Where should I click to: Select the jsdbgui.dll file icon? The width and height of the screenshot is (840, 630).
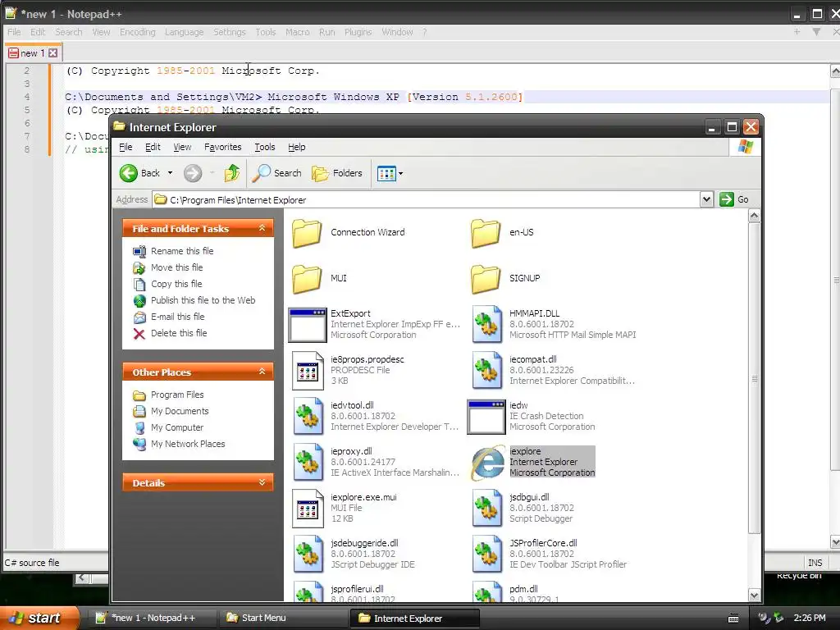pos(486,509)
